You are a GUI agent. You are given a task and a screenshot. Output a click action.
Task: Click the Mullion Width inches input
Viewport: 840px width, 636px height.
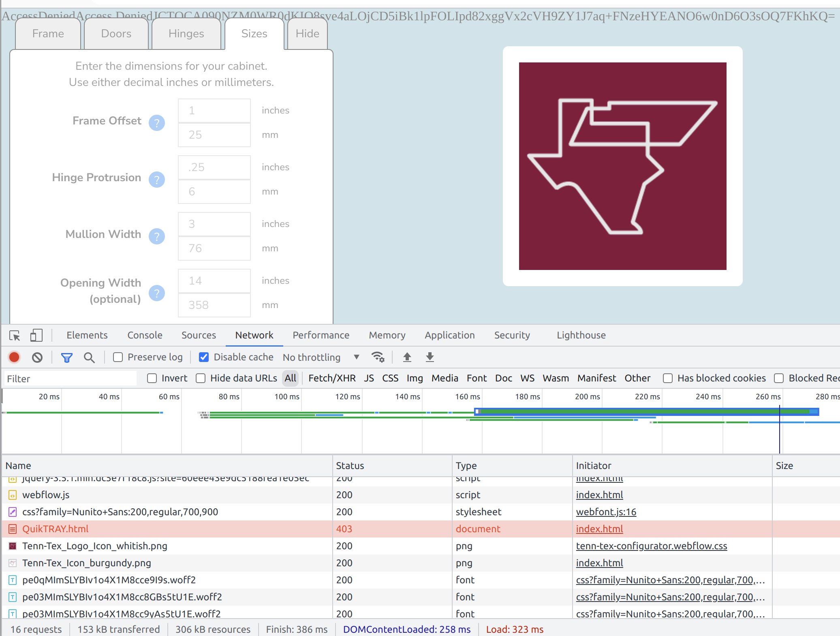pyautogui.click(x=214, y=224)
